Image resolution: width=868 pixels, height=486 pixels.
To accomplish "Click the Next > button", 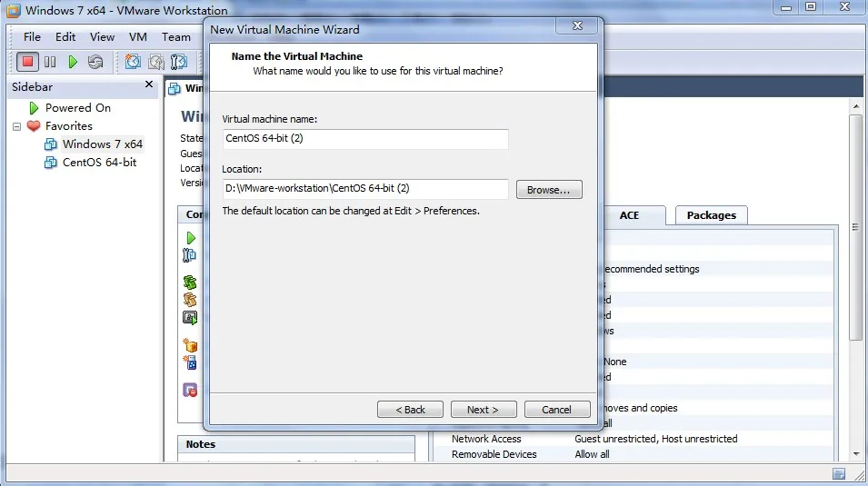I will point(484,410).
